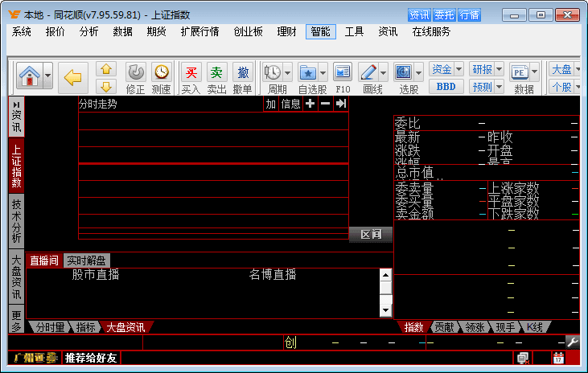Select the 指标 bottom tab

(x=85, y=327)
